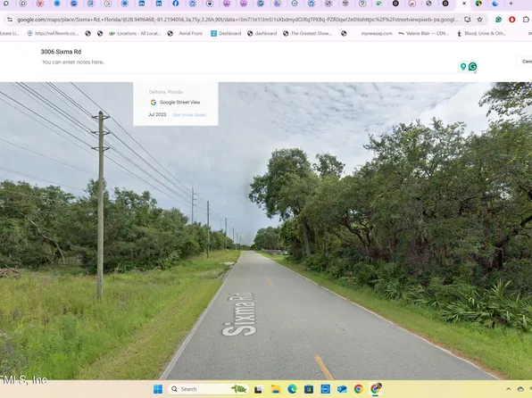The height and width of the screenshot is (398, 532).
Task: Open File Explorer from the taskbar
Action: (x=276, y=389)
